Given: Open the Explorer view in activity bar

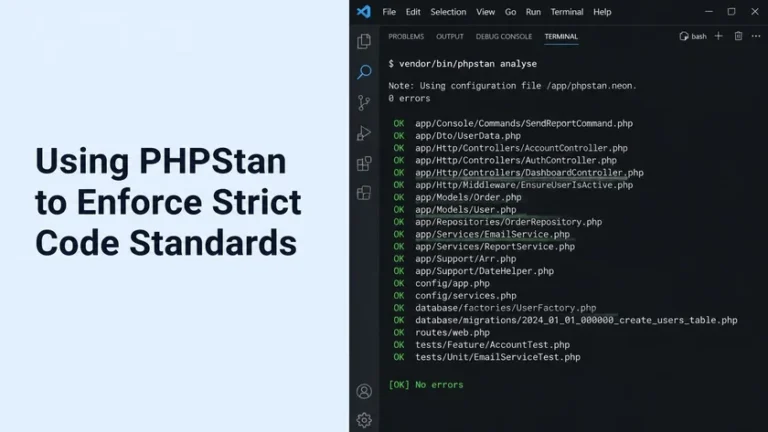Looking at the screenshot, I should coord(364,41).
